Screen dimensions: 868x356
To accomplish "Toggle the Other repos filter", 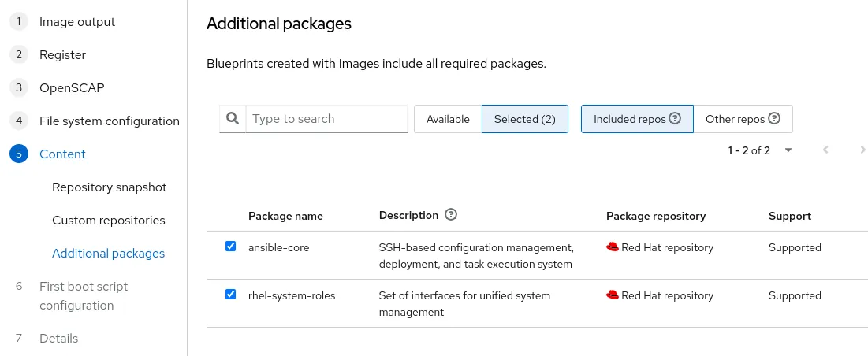I will click(x=742, y=119).
